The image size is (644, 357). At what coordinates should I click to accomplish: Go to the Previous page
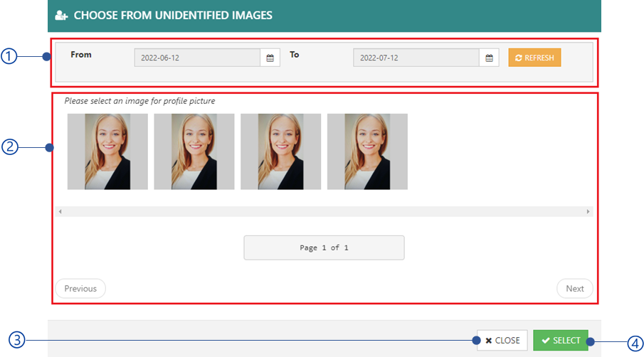[x=80, y=289]
